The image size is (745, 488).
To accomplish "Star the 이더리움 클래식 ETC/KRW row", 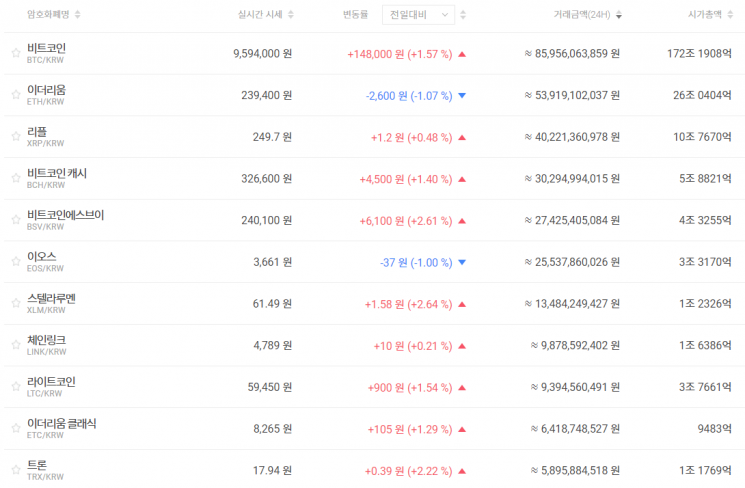I will click(16, 428).
